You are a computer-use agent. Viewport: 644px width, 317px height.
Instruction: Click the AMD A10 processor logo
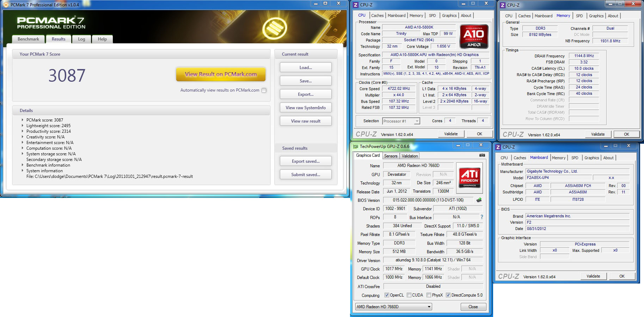click(474, 36)
